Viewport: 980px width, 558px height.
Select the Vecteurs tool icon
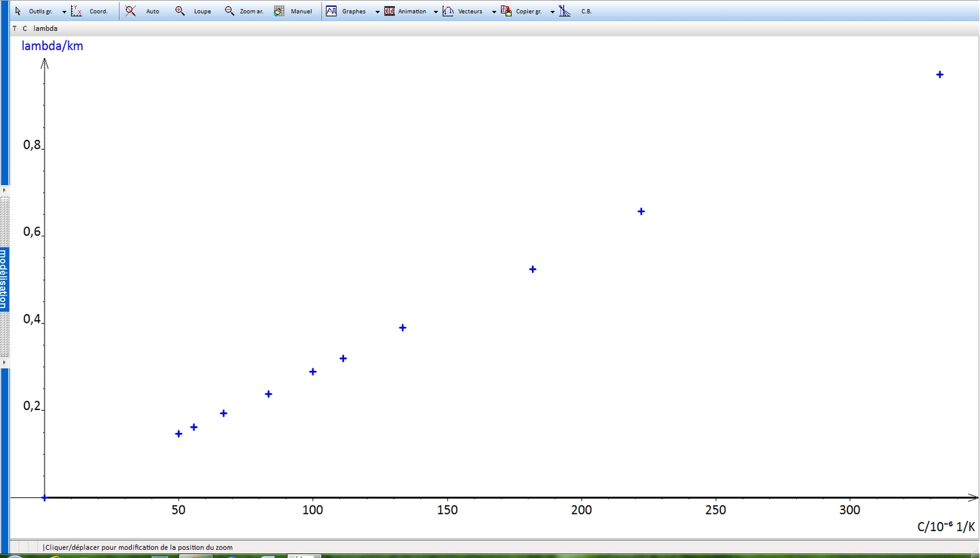click(448, 11)
